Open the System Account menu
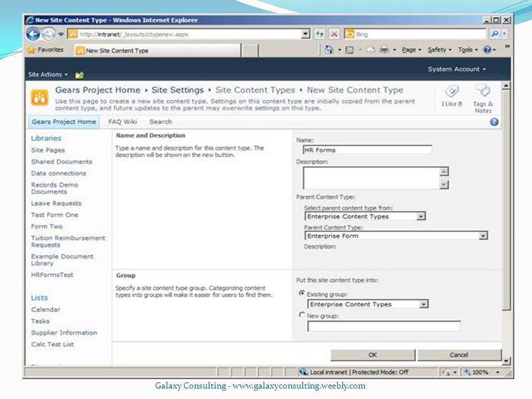 (457, 69)
